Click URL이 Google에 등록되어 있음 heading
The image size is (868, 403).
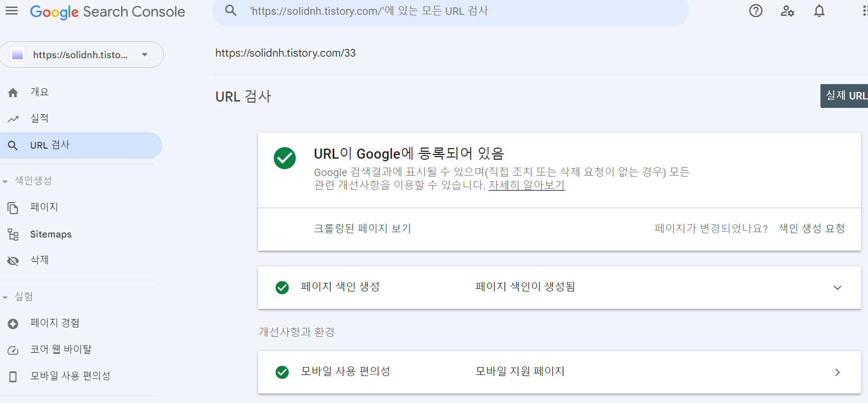pos(409,153)
